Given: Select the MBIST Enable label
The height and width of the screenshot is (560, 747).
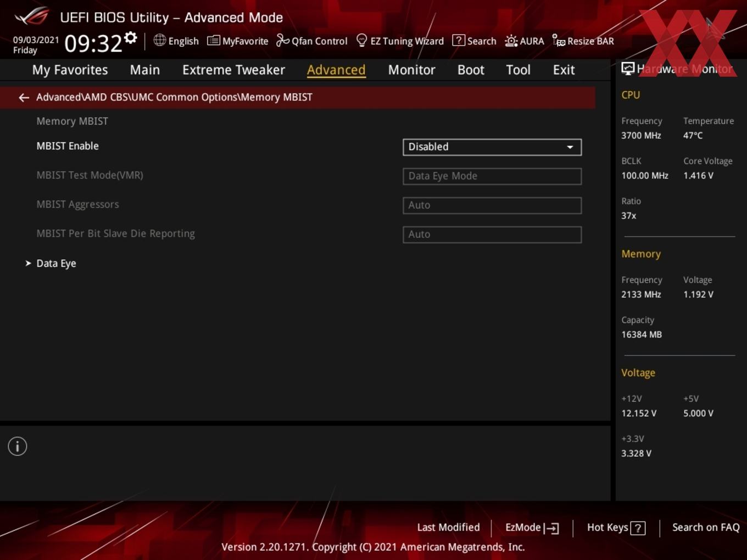Looking at the screenshot, I should click(x=68, y=146).
